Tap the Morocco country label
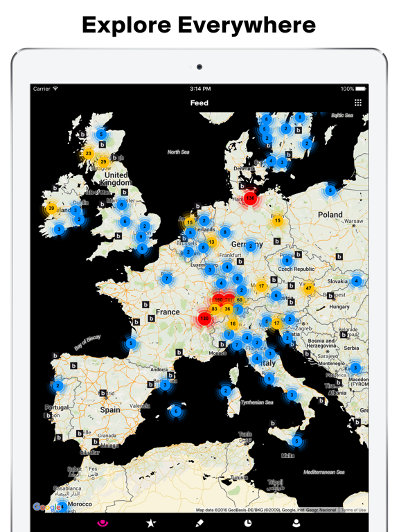Viewport: 399px width, 532px height. (80, 504)
